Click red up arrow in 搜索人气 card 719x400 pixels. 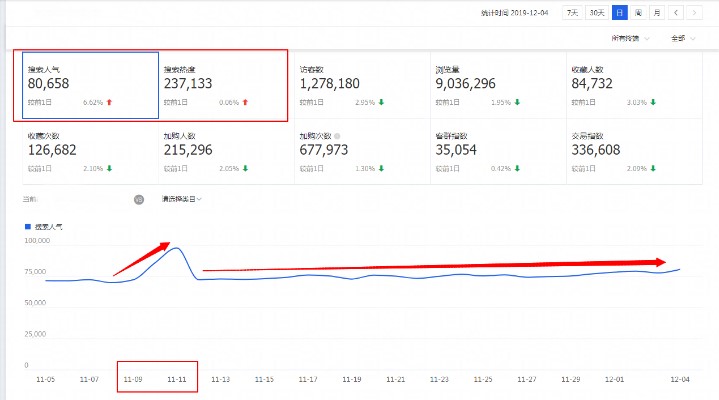click(108, 102)
